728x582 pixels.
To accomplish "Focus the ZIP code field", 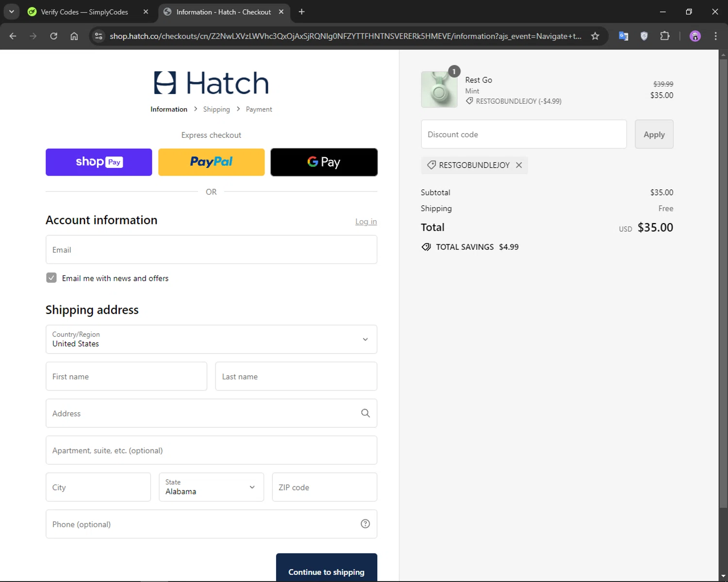I will (x=324, y=487).
